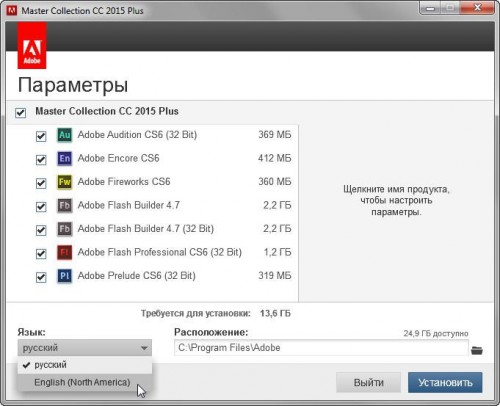The image size is (500, 406).
Task: Click the Adobe Audition Au icon
Action: (x=65, y=135)
